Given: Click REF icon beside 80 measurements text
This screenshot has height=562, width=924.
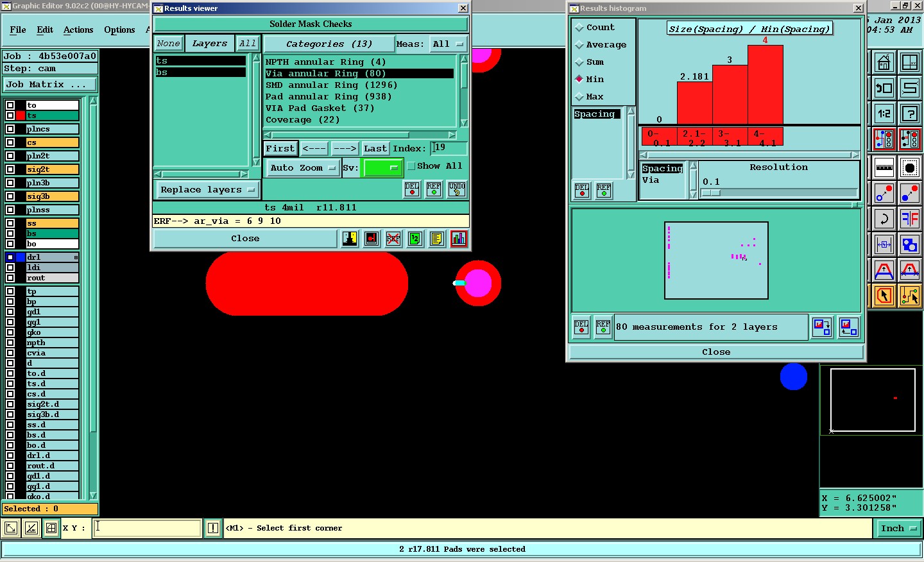Looking at the screenshot, I should (603, 327).
